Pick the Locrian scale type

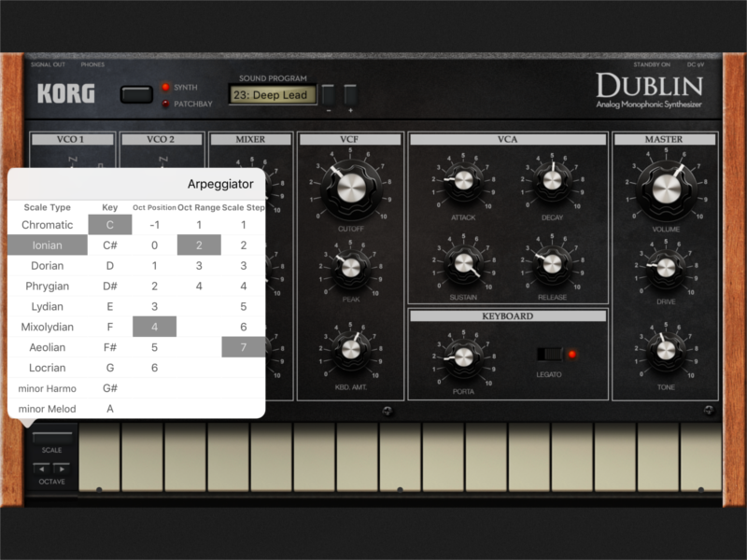coord(48,368)
